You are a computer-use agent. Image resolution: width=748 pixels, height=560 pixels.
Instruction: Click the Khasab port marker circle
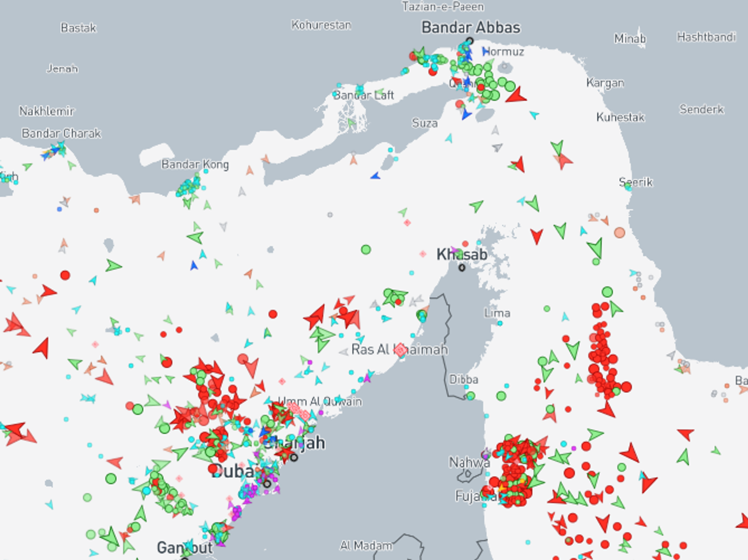462,268
